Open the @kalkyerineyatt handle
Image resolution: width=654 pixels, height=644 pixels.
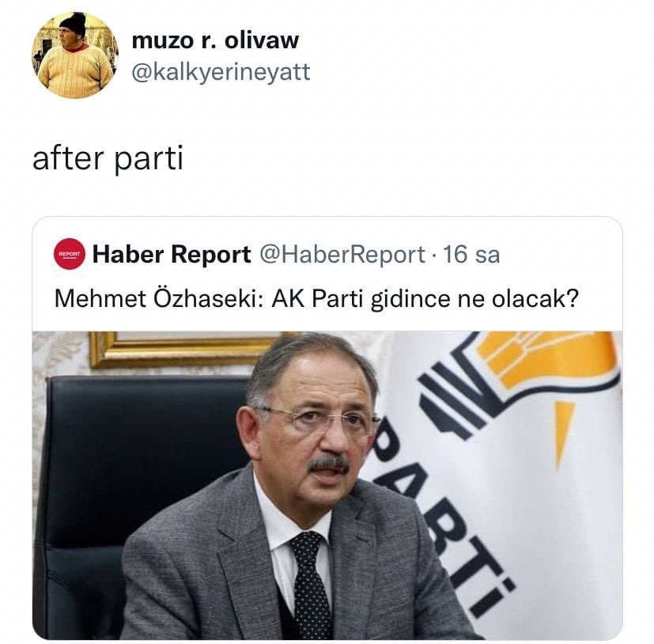pos(221,72)
